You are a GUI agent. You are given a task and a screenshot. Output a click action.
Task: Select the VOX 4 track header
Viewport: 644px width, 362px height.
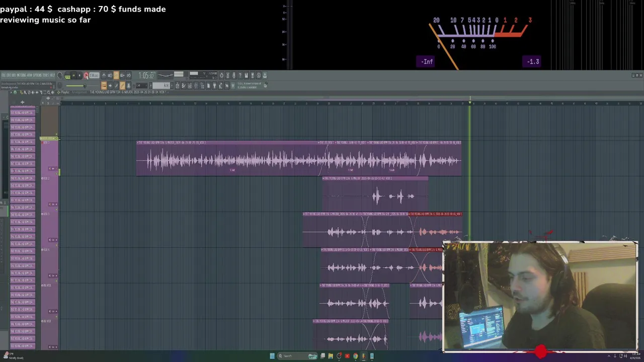point(49,264)
